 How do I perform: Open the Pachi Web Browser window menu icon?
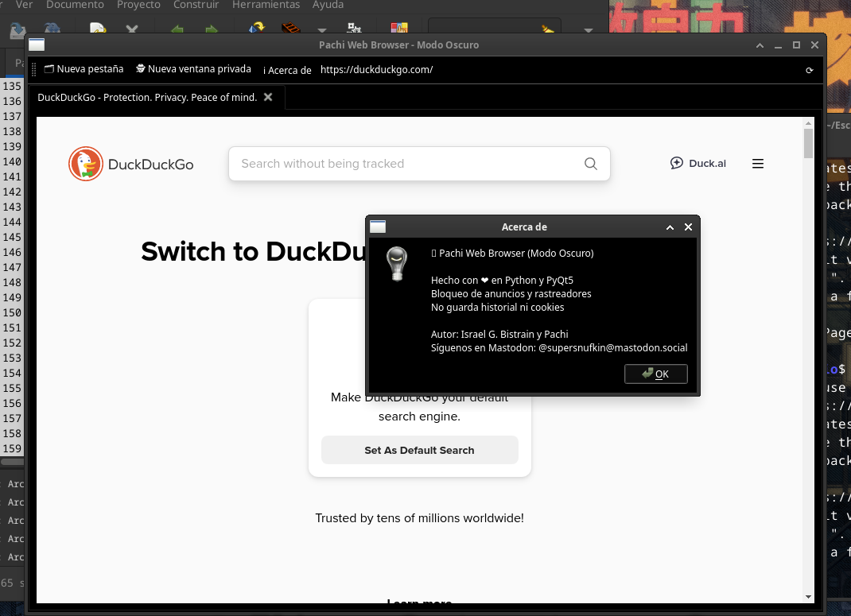[37, 45]
